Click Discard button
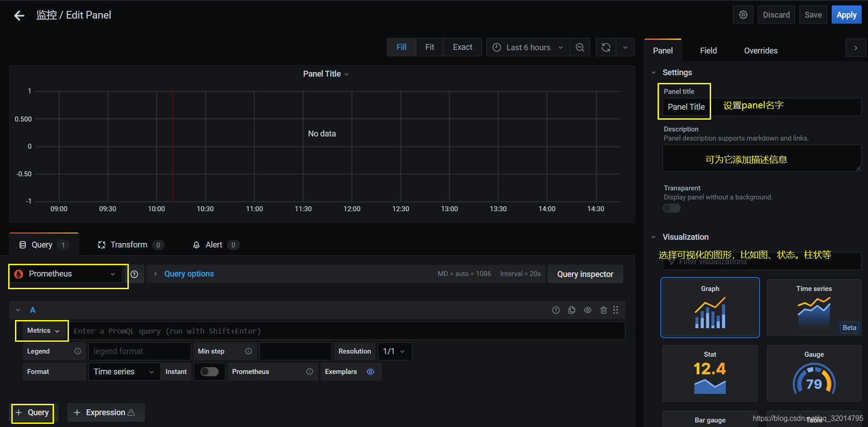 click(776, 15)
